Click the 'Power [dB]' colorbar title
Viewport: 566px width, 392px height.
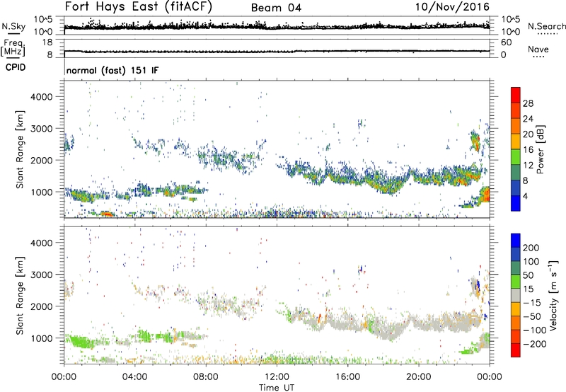coord(540,149)
